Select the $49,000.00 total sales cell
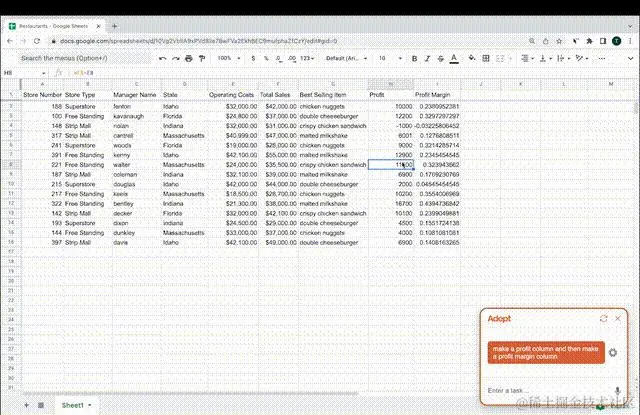This screenshot has width=640, height=415. (x=278, y=242)
